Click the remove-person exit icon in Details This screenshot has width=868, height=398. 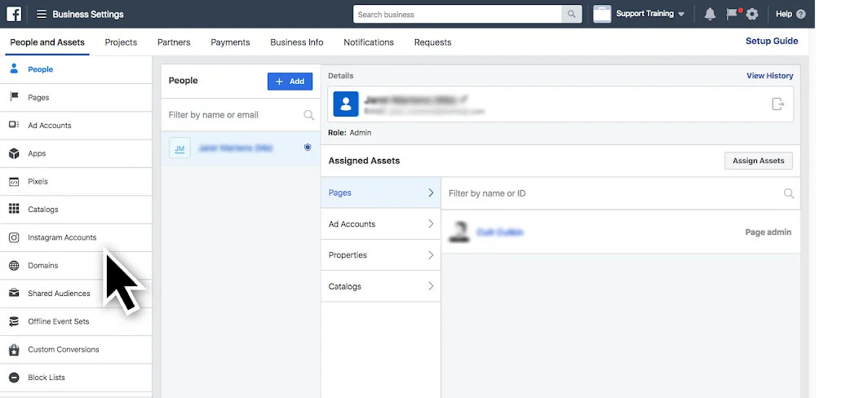777,104
